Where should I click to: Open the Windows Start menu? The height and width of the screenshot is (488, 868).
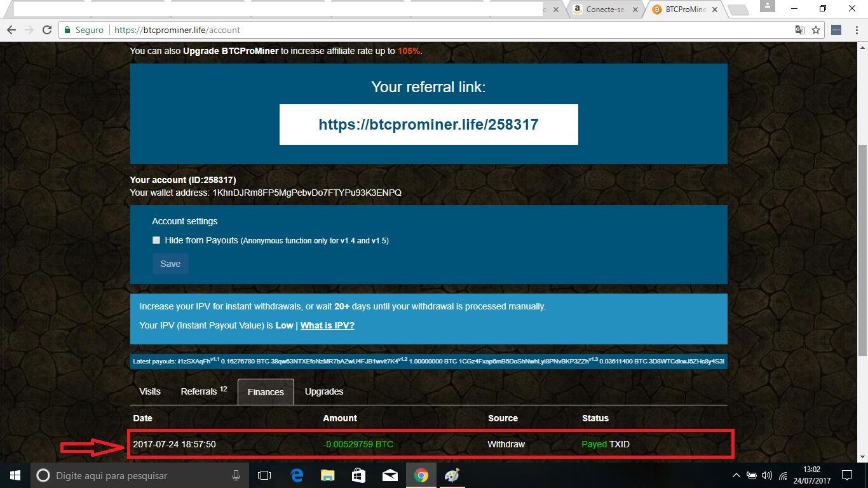[x=15, y=475]
